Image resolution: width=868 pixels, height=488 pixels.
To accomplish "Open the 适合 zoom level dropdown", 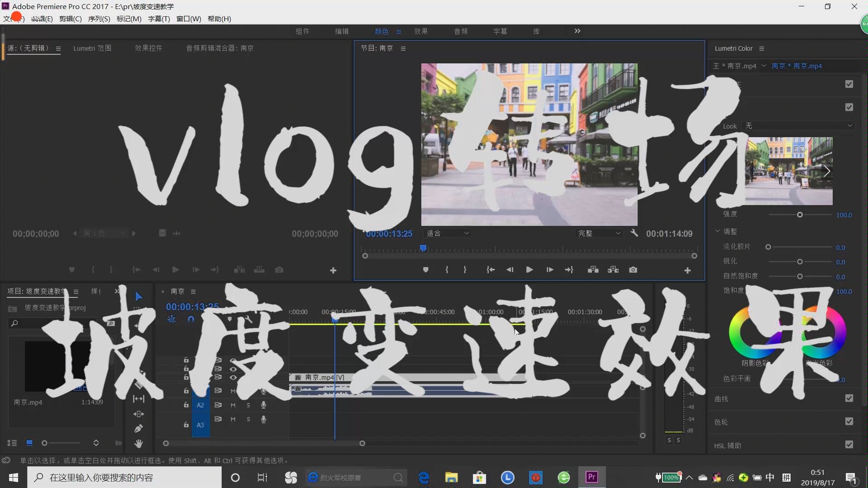I will coord(447,233).
